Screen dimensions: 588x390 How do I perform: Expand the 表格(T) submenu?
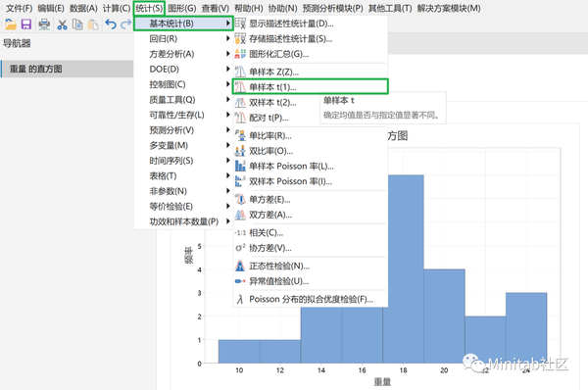(184, 175)
